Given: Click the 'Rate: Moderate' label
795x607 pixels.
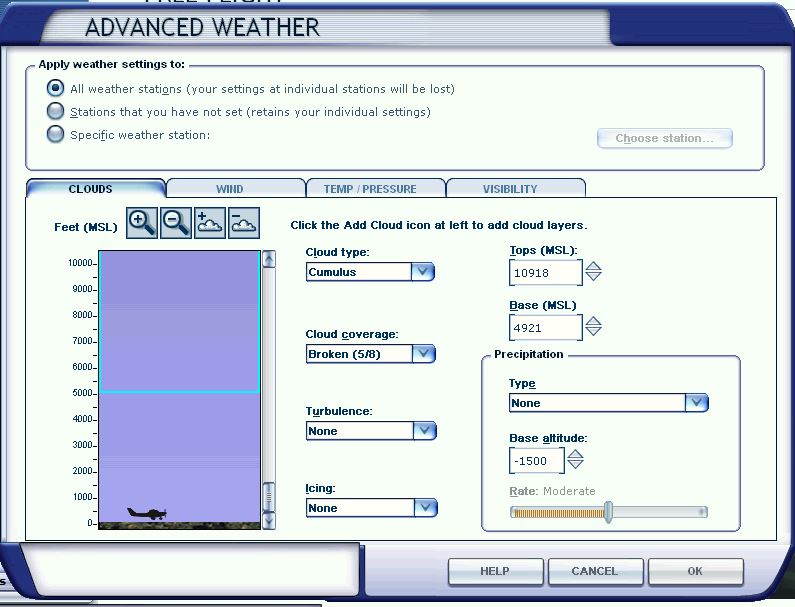Looking at the screenshot, I should 552,490.
